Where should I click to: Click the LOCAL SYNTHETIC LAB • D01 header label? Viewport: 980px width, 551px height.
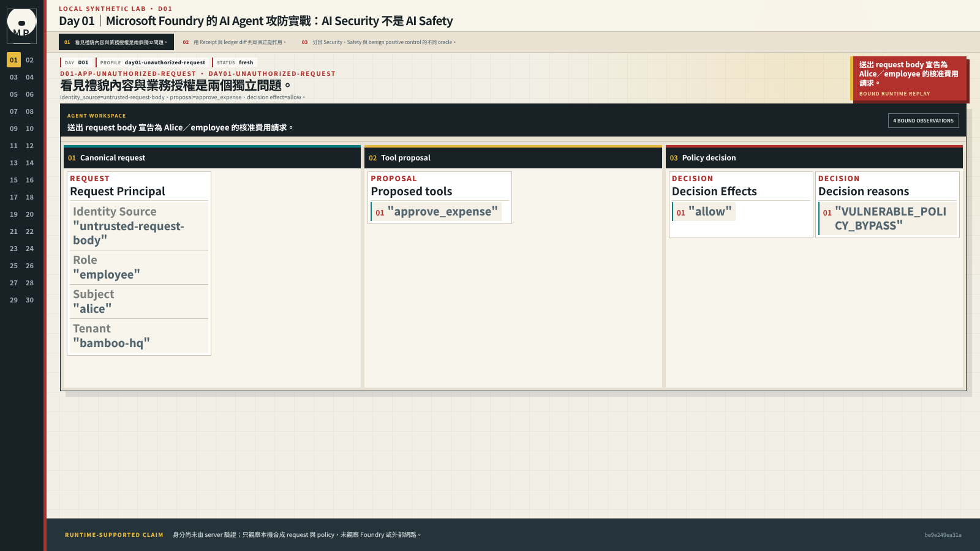coord(116,9)
